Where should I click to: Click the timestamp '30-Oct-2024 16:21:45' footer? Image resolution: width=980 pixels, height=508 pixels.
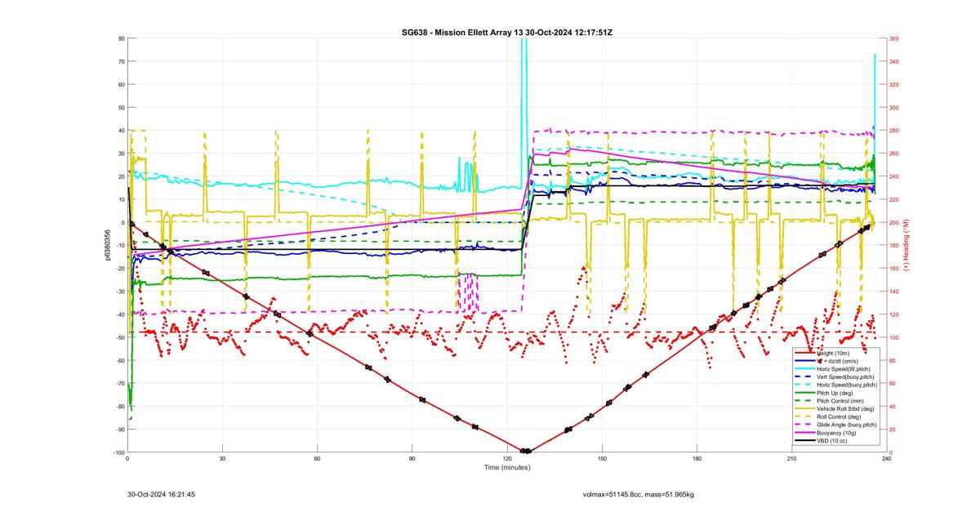(x=161, y=494)
